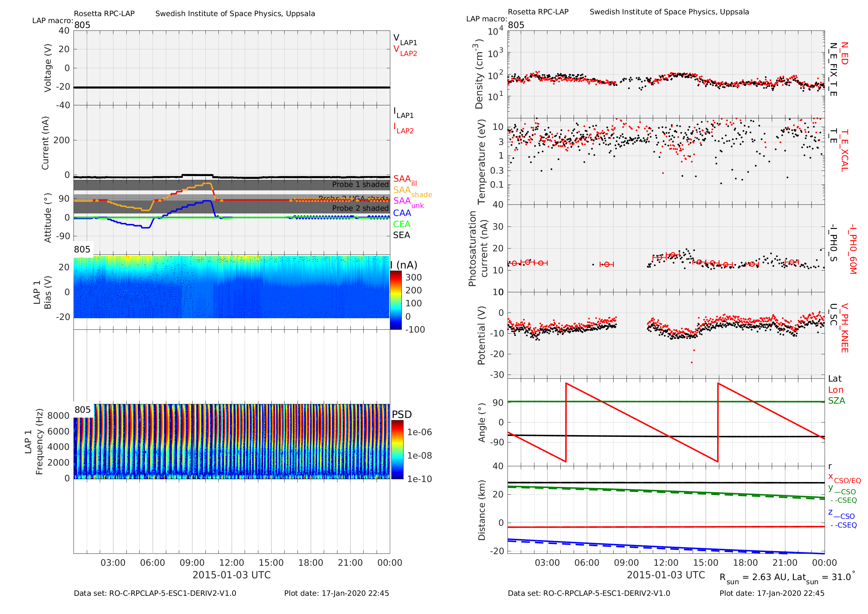
Task: Click the green SZA legend label
Action: (x=836, y=401)
